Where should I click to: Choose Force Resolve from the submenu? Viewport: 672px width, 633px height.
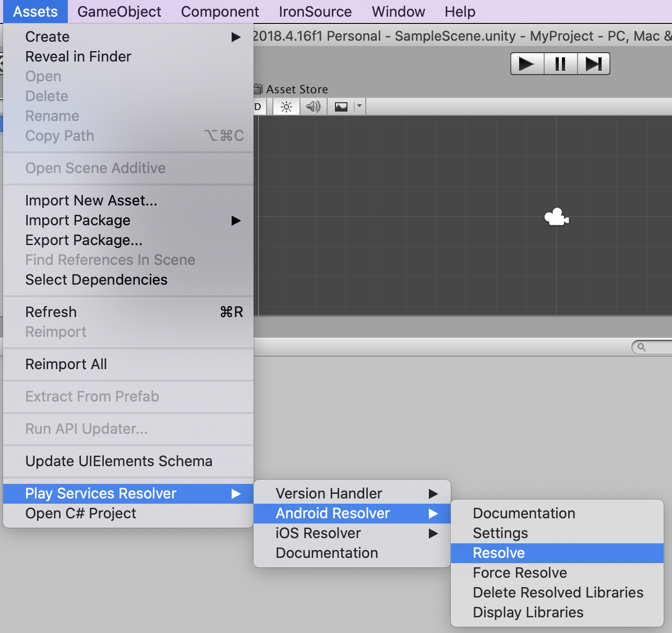coord(519,573)
